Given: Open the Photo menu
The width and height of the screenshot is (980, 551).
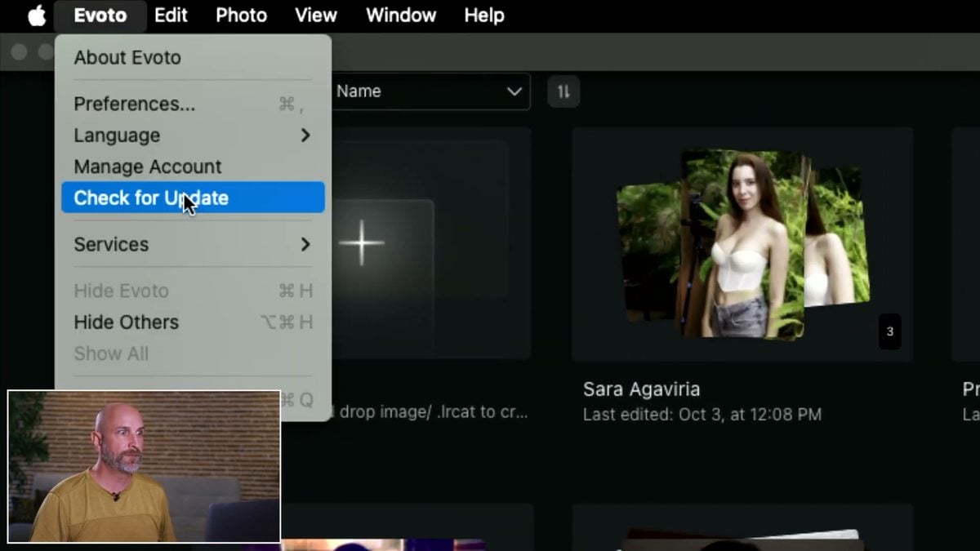Looking at the screenshot, I should [241, 16].
